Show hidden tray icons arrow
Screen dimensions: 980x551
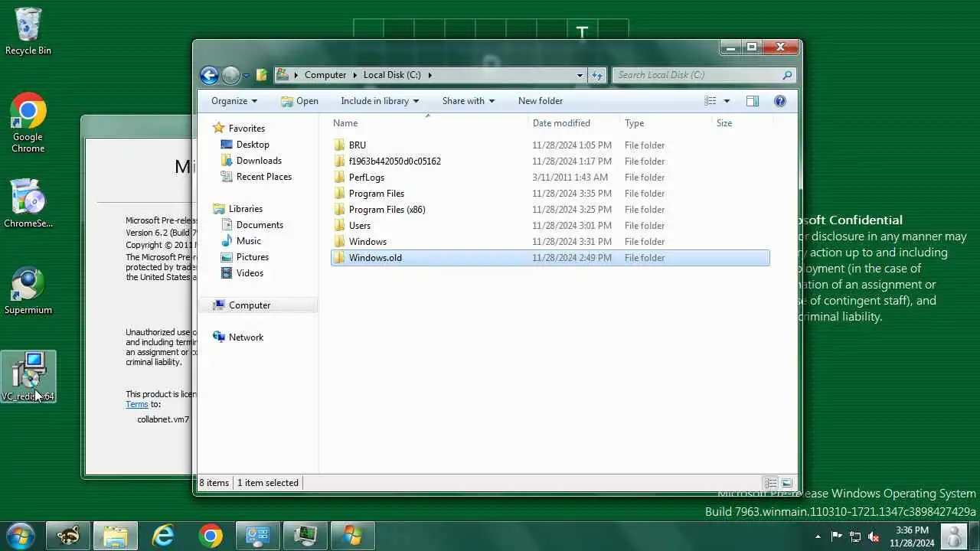pos(818,536)
